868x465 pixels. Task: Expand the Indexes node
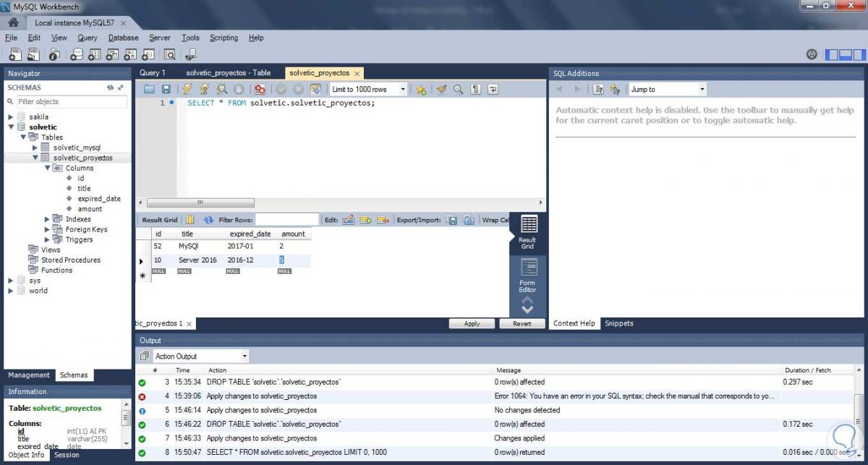(x=47, y=219)
